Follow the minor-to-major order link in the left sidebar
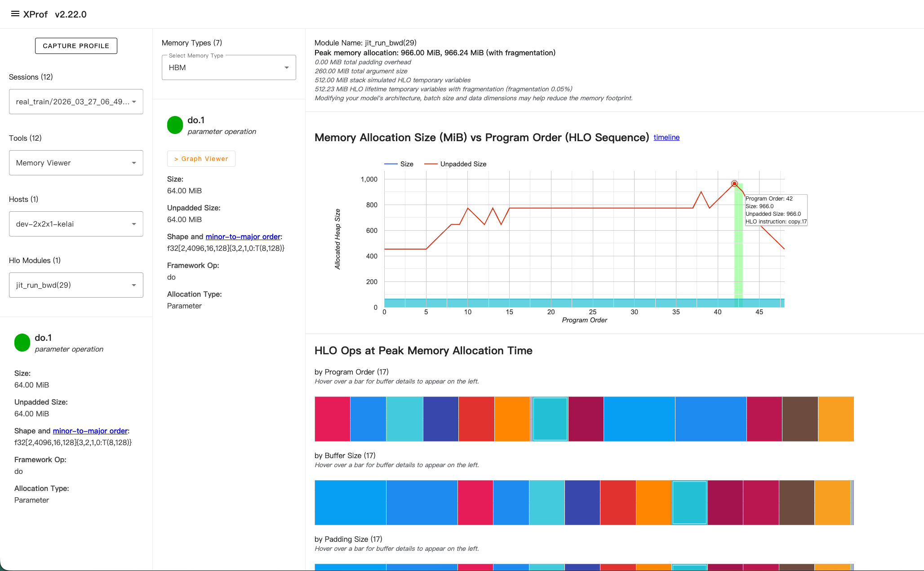 (90, 431)
